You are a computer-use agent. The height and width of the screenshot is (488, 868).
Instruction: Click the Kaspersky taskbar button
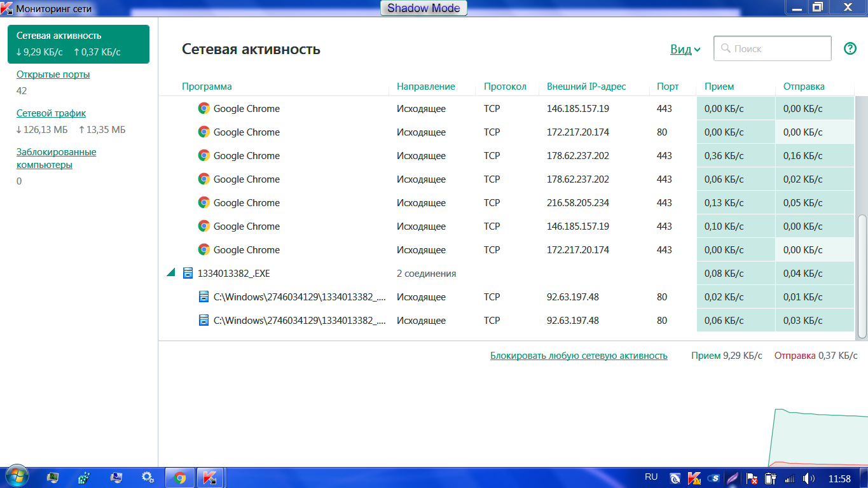pyautogui.click(x=210, y=478)
